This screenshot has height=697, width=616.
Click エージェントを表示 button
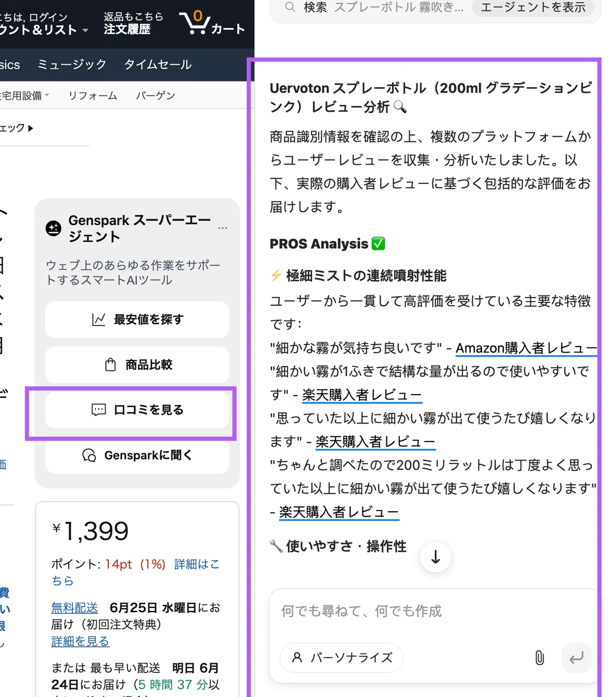coord(533,7)
